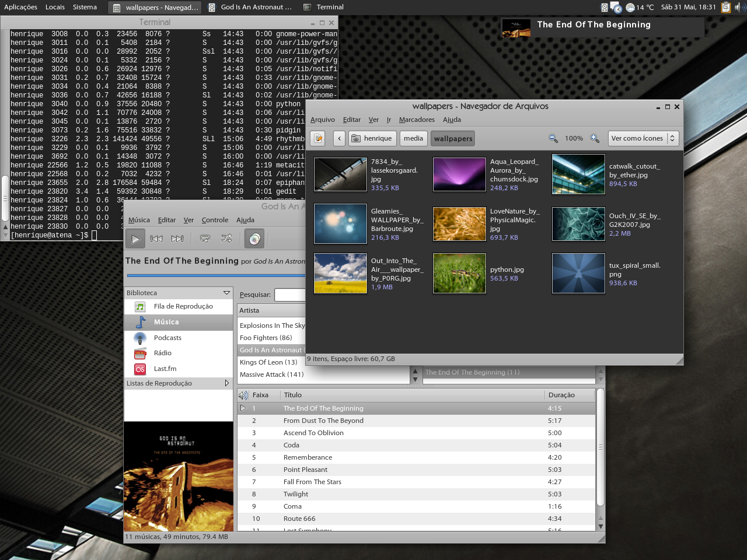Select tux_spiral_small.png thumbnail
Viewport: 747px width, 560px height.
click(x=578, y=273)
